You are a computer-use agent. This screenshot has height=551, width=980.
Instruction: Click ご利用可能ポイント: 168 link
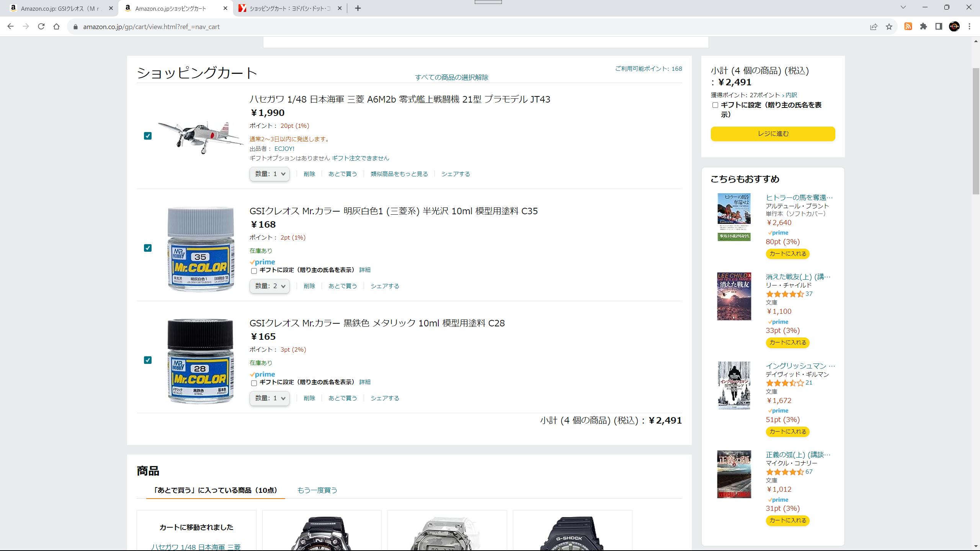(x=648, y=68)
